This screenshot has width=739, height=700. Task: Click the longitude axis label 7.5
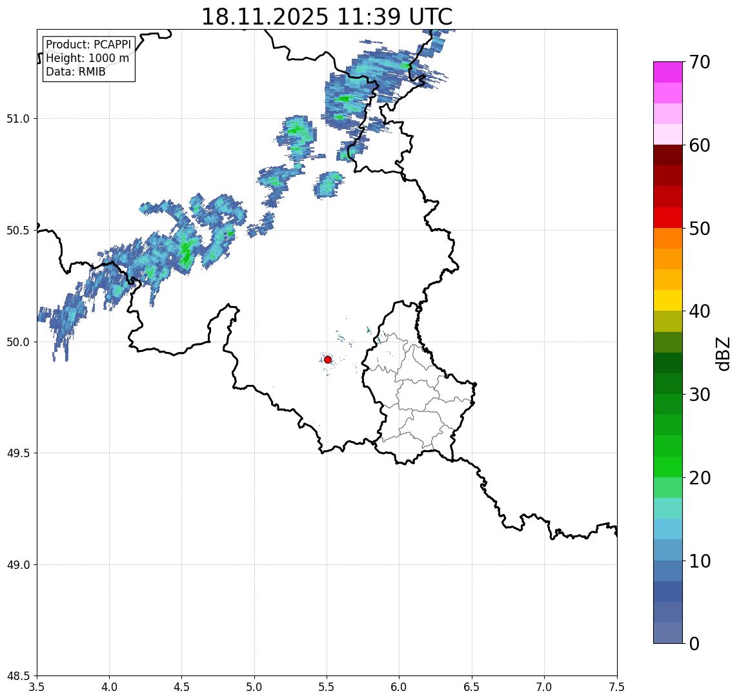(x=617, y=687)
